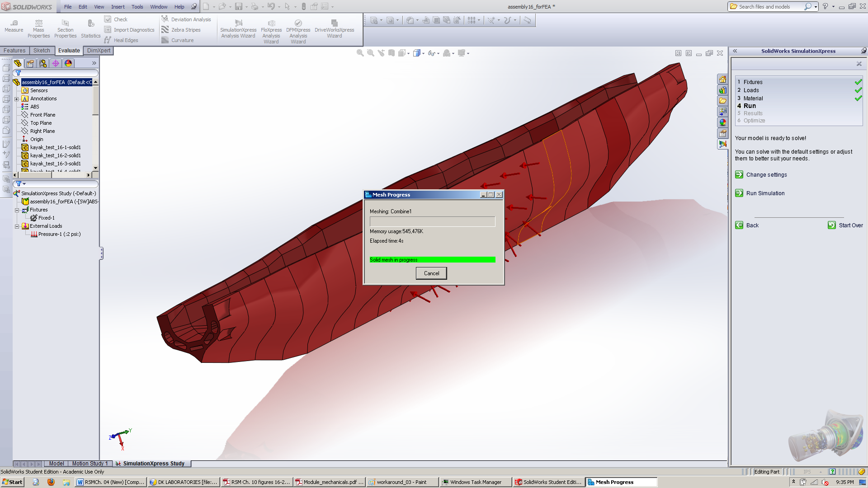Open the DisplayManager tab icon
868x488 pixels.
(x=68, y=63)
